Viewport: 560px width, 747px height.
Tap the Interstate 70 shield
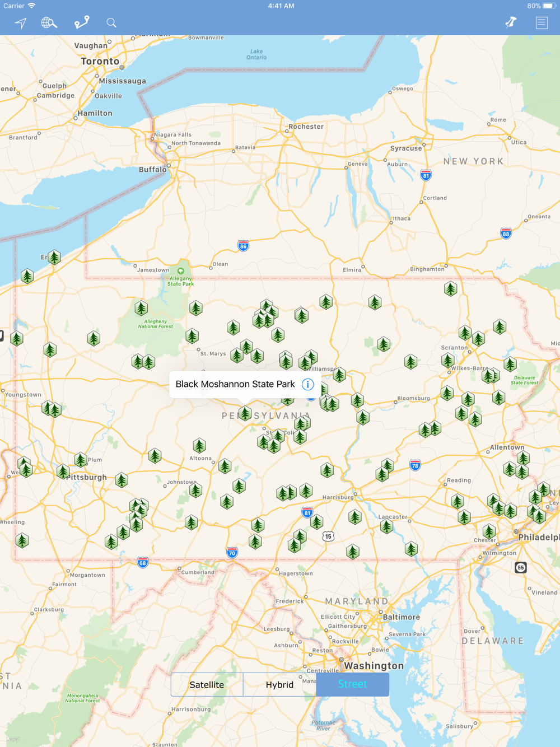[x=232, y=553]
